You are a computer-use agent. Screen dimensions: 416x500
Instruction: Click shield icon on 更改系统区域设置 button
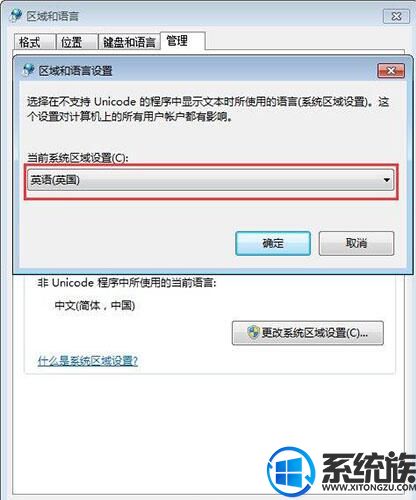(253, 332)
